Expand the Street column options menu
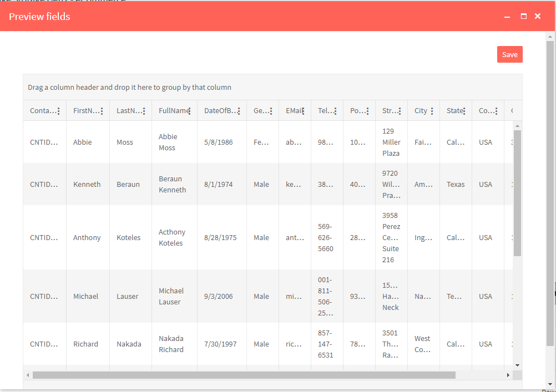The image size is (556, 392). pos(400,111)
